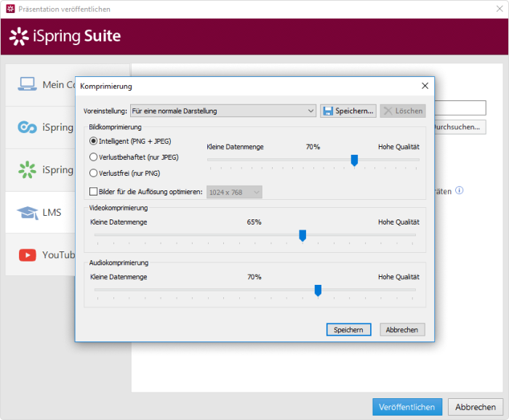
Task: Click the 65% video compression value
Action: click(254, 222)
